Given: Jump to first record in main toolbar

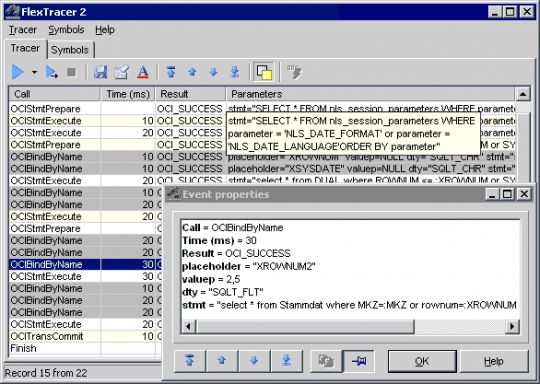Looking at the screenshot, I should [171, 72].
